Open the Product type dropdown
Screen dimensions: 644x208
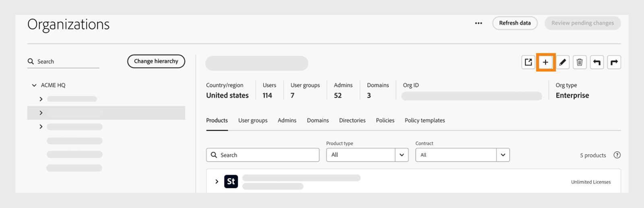[x=367, y=155]
